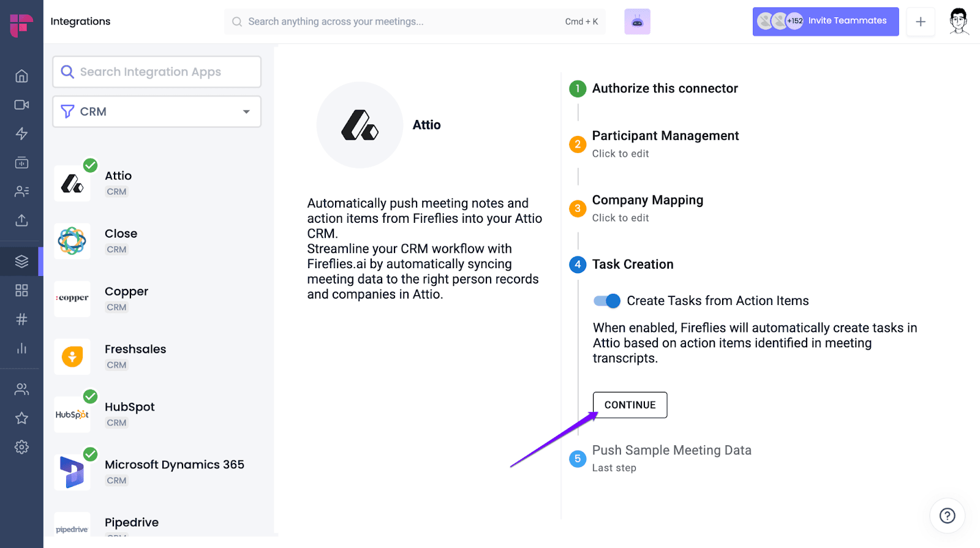Click Search Integration Apps field
Image resolution: width=980 pixels, height=548 pixels.
(157, 72)
